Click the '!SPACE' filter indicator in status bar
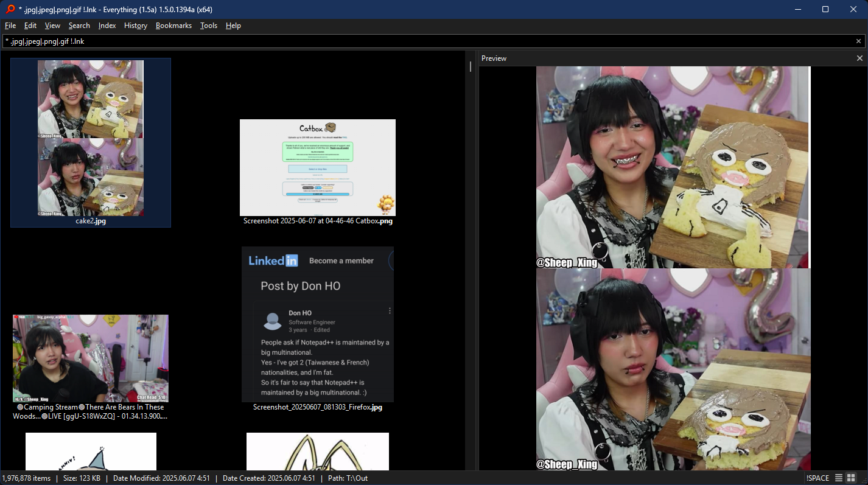The height and width of the screenshot is (485, 868). click(x=817, y=478)
